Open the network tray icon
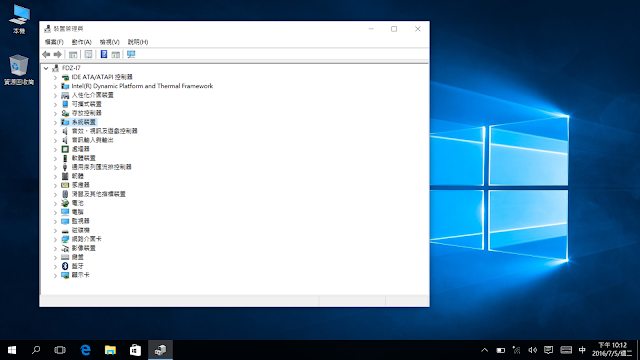This screenshot has height=360, width=640. coord(516,350)
